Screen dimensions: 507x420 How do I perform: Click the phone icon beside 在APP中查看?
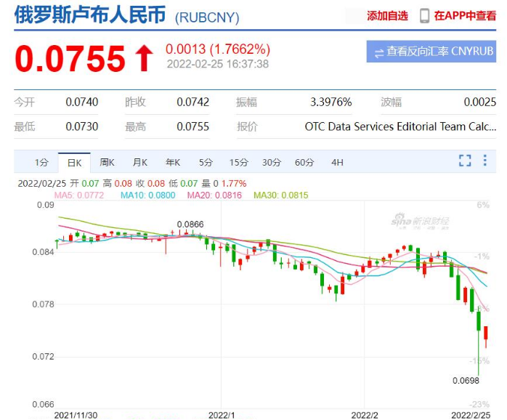pos(424,15)
